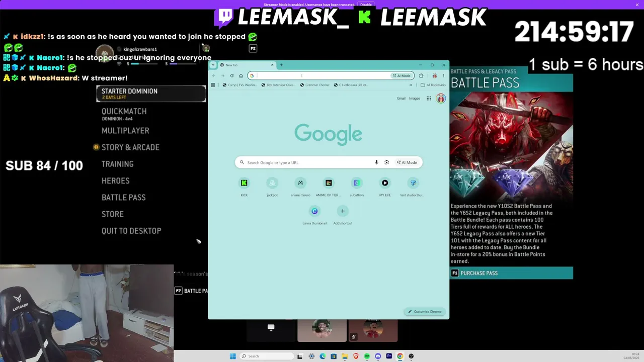Dismiss the Streamer Mode banner
Image resolution: width=644 pixels, height=362 pixels.
(637, 5)
